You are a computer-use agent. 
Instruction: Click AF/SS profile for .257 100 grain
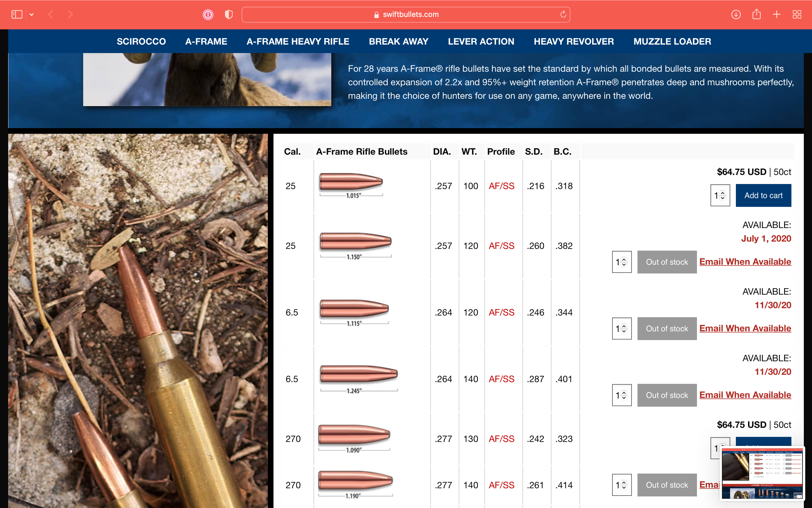501,186
